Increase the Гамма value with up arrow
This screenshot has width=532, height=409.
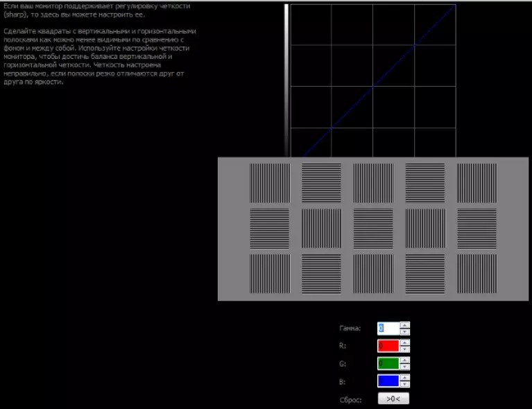coord(404,325)
